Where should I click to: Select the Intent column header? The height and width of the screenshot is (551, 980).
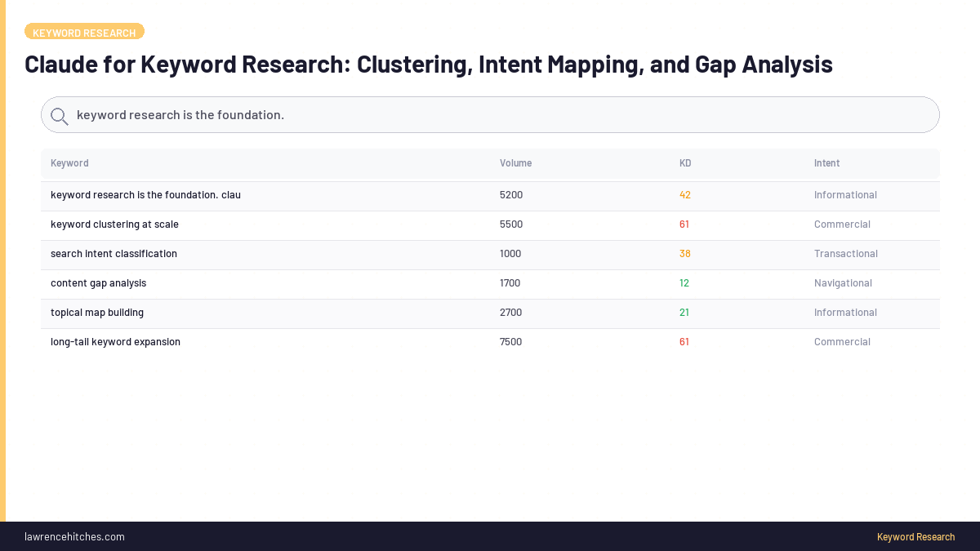pos(826,162)
